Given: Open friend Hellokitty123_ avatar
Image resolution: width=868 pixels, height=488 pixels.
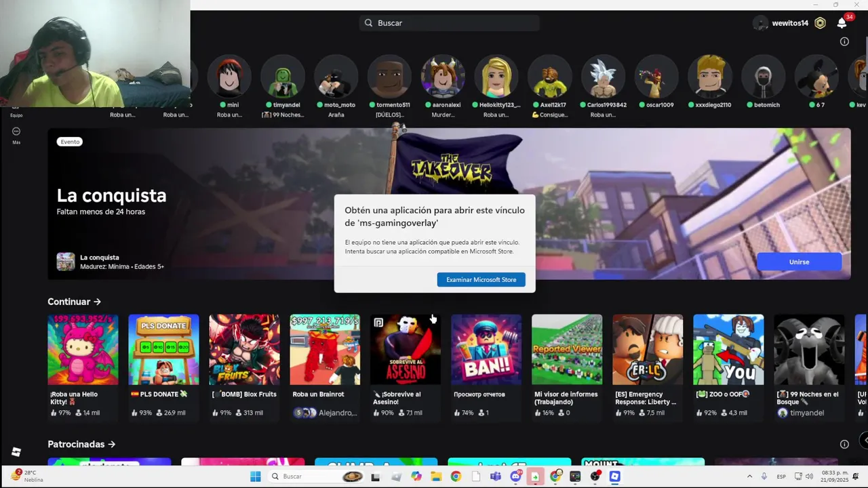Looking at the screenshot, I should (x=496, y=77).
